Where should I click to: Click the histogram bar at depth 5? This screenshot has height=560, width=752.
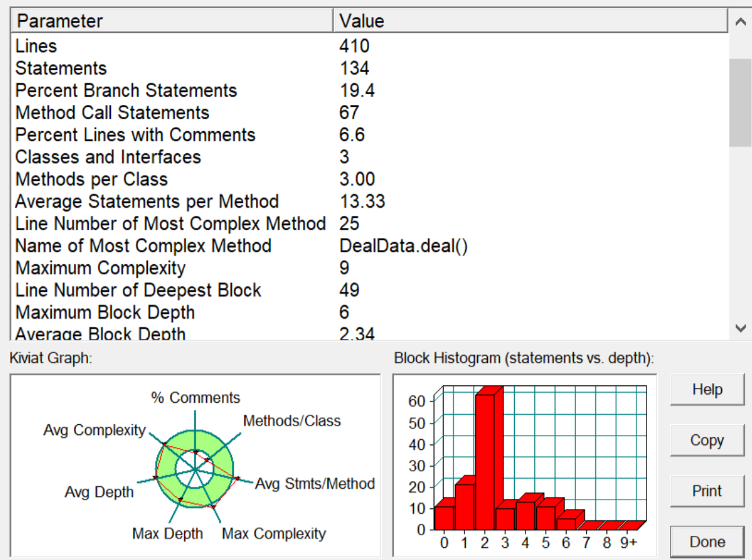[x=546, y=518]
